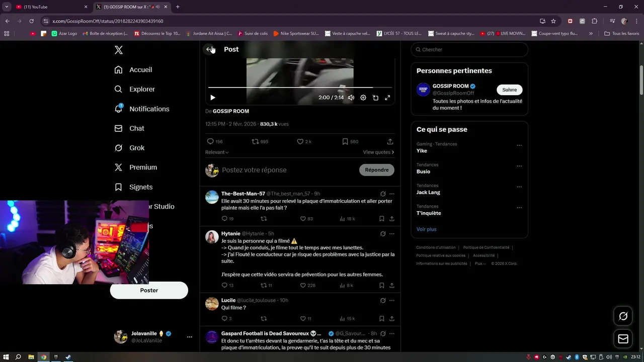Open Tous les favoris folder
Viewport: 644px width, 362px height.
[x=622, y=34]
